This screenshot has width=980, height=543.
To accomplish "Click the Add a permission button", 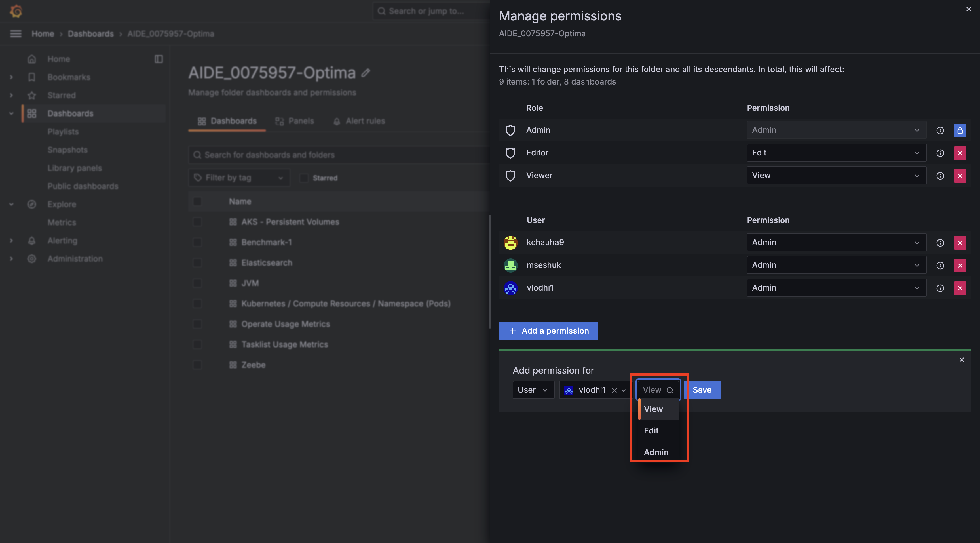I will [x=549, y=331].
